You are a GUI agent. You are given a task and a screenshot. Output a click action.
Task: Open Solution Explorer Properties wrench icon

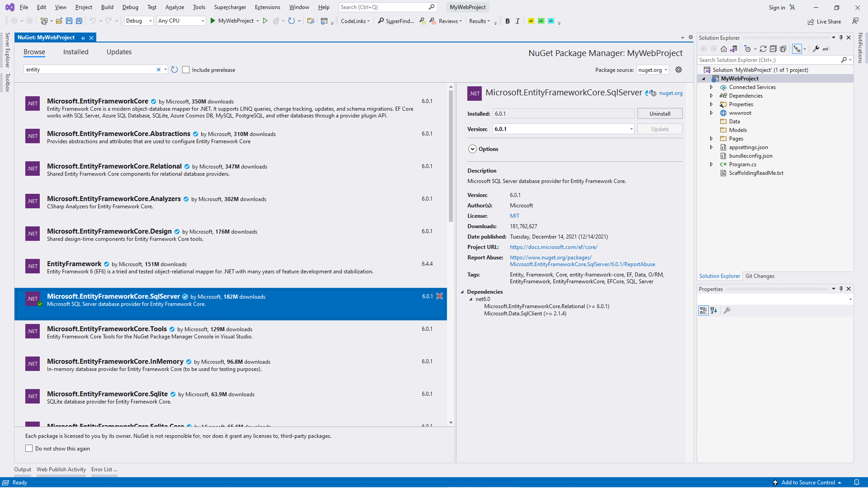[816, 49]
